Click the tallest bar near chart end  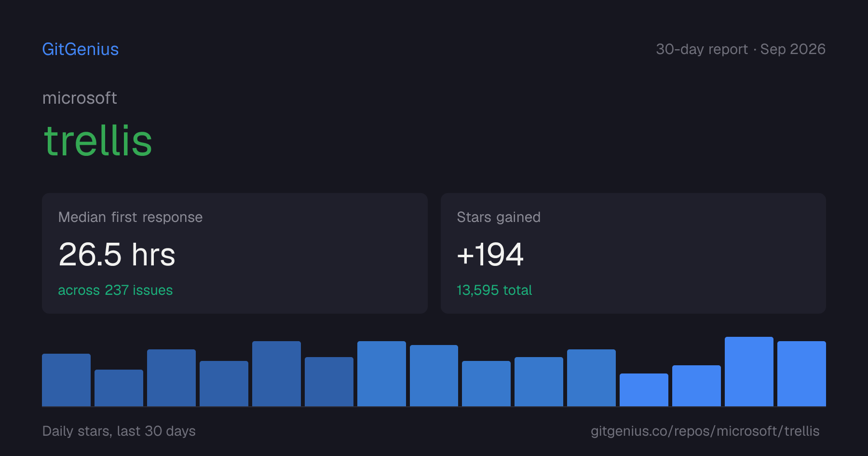pyautogui.click(x=749, y=372)
